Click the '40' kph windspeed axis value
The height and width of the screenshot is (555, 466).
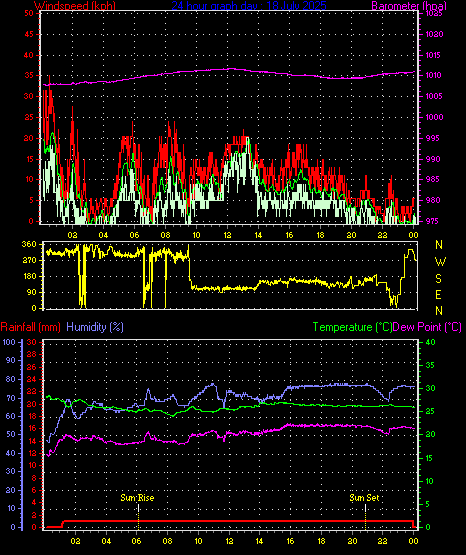tap(29, 55)
